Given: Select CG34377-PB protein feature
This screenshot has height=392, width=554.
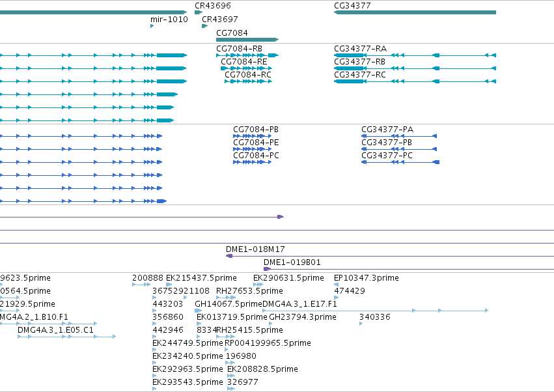Looking at the screenshot, I should click(x=399, y=149).
